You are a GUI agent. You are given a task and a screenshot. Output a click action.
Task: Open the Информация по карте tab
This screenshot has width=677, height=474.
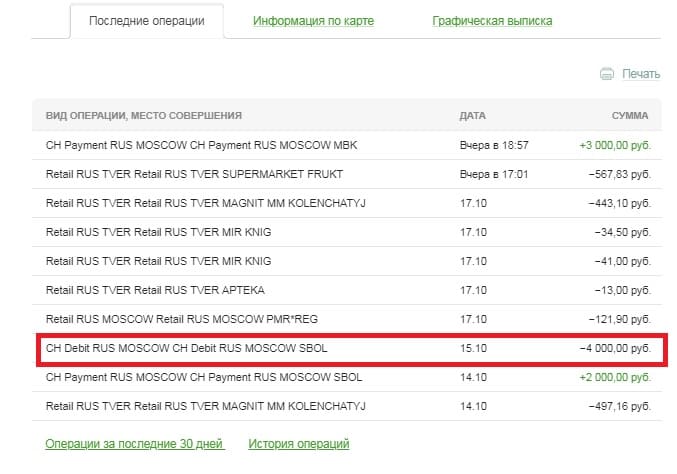(316, 21)
